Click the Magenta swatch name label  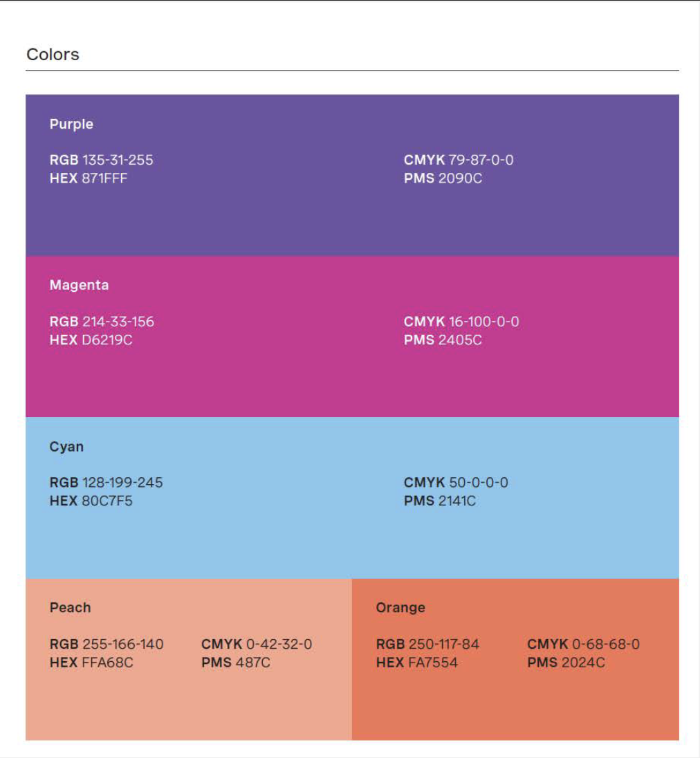[x=79, y=285]
